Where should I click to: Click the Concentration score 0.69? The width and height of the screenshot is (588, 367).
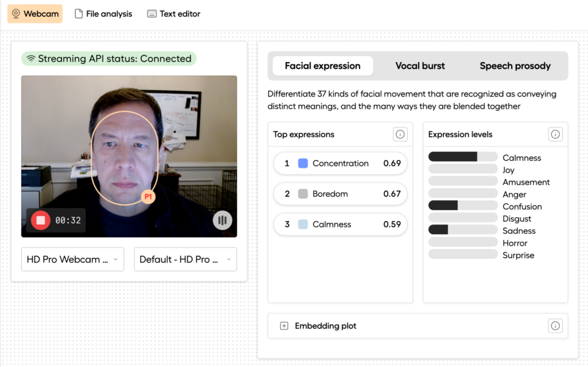click(x=392, y=163)
